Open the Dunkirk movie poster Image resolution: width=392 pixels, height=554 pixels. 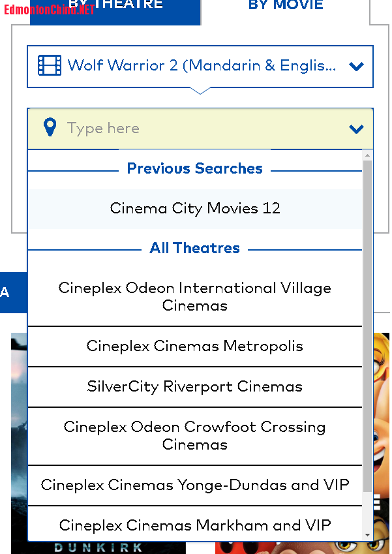pyautogui.click(x=18, y=444)
